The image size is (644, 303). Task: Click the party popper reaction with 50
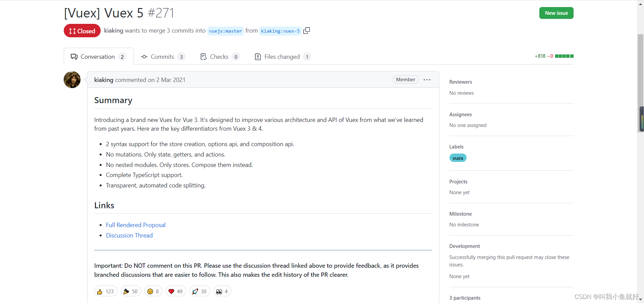(x=131, y=291)
